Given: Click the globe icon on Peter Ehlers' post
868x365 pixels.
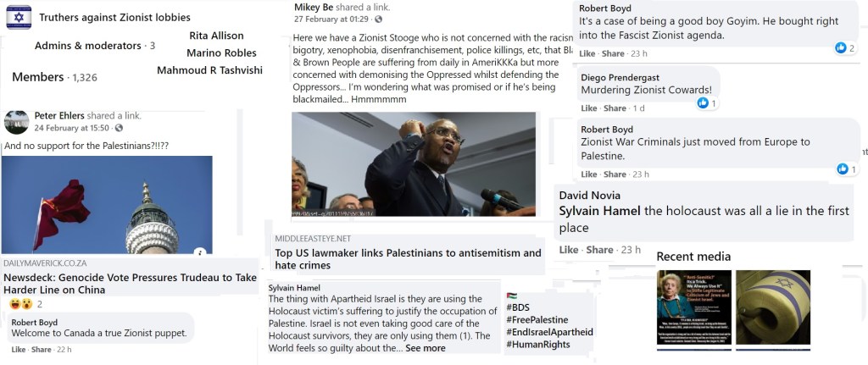Looking at the screenshot, I should [119, 128].
